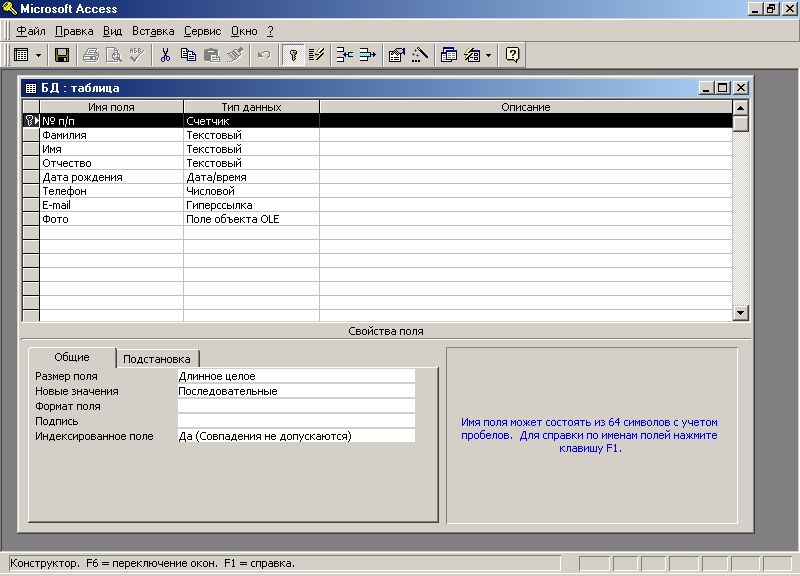Open the Вставка menu
800x576 pixels.
[x=153, y=31]
